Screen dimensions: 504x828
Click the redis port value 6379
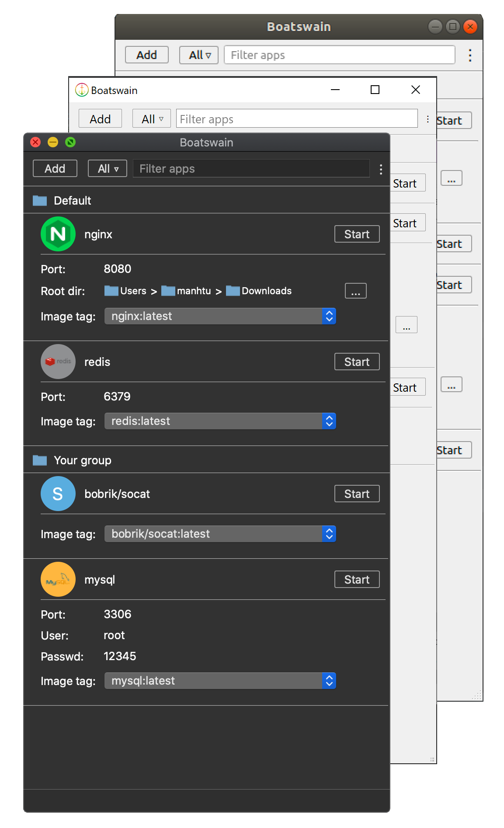[x=117, y=397]
